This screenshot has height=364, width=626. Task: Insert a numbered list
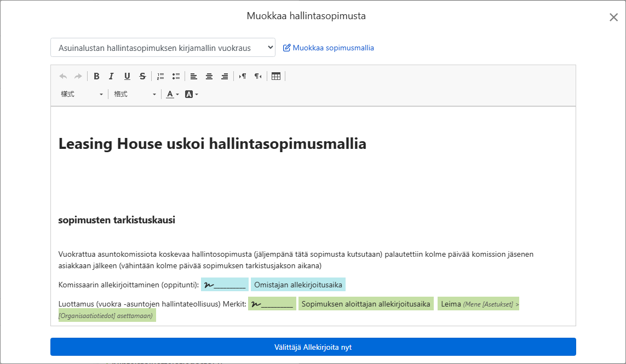tap(160, 76)
